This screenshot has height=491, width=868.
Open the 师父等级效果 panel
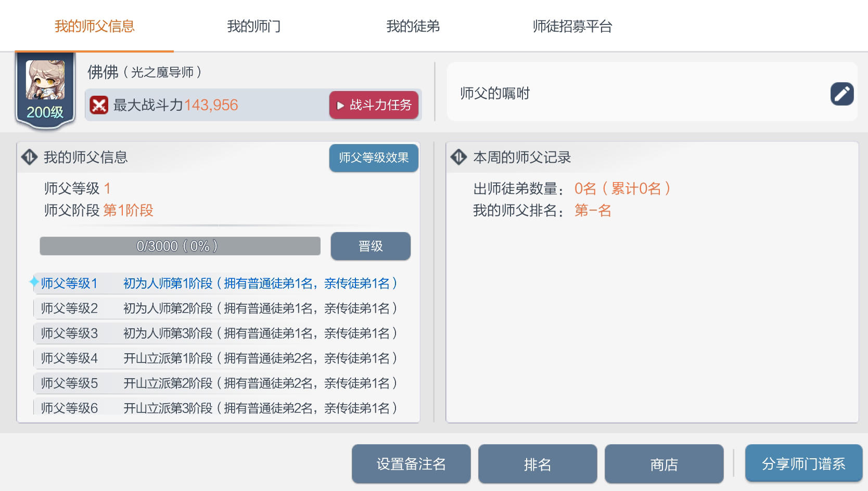[373, 158]
